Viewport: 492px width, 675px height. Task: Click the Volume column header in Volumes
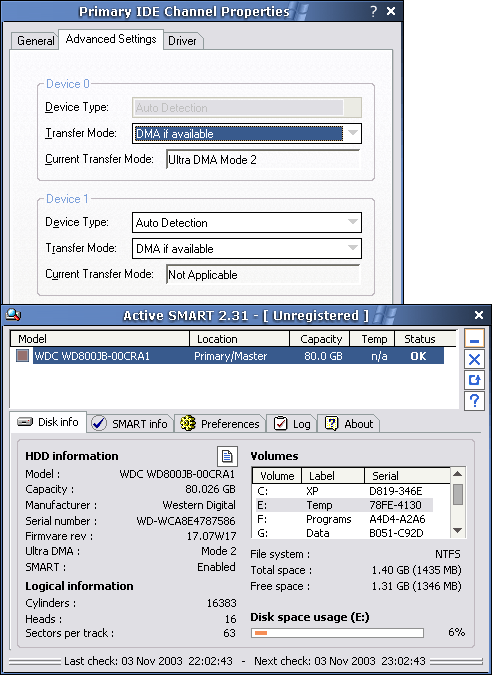(277, 476)
